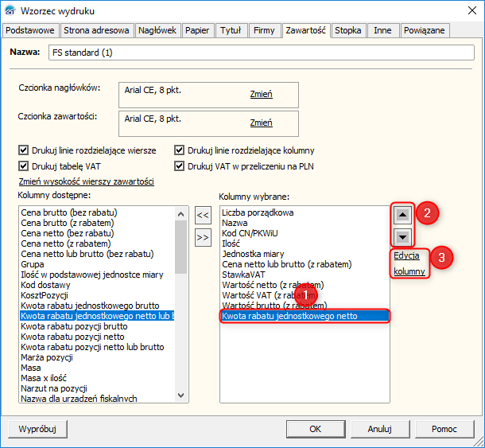Click the Nazwa input field
This screenshot has height=448, width=485.
tap(262, 53)
